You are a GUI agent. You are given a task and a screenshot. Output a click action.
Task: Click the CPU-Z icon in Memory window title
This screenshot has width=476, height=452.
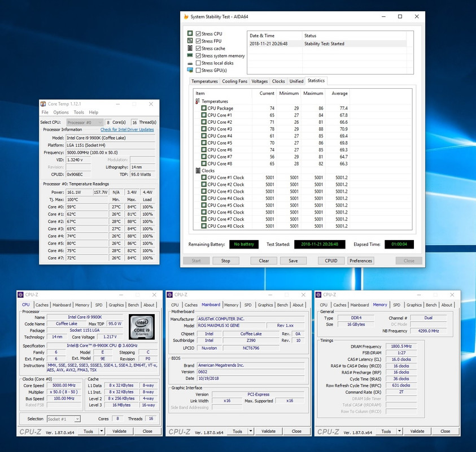[318, 295]
